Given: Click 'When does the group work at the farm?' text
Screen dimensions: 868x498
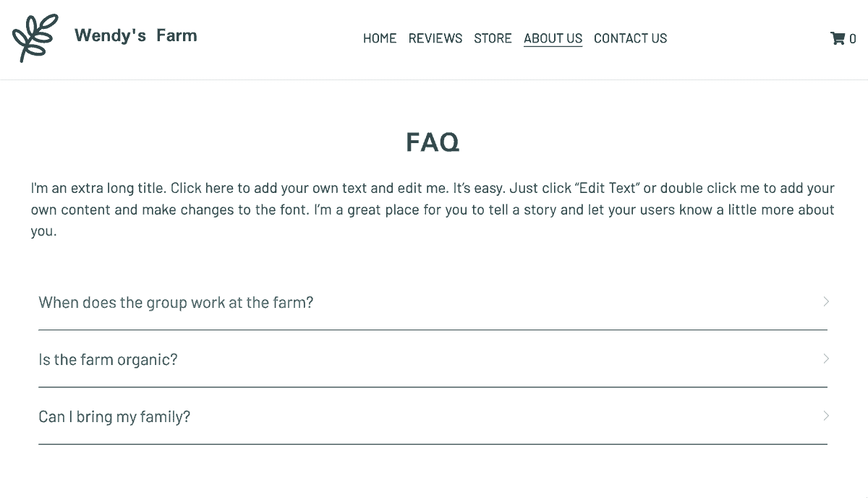Looking at the screenshot, I should click(176, 302).
